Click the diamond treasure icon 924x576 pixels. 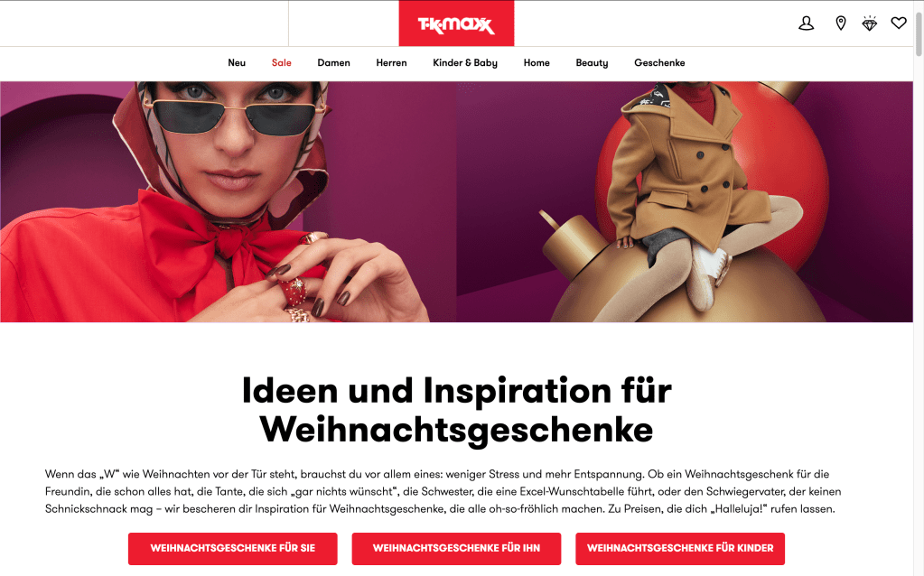pyautogui.click(x=869, y=23)
